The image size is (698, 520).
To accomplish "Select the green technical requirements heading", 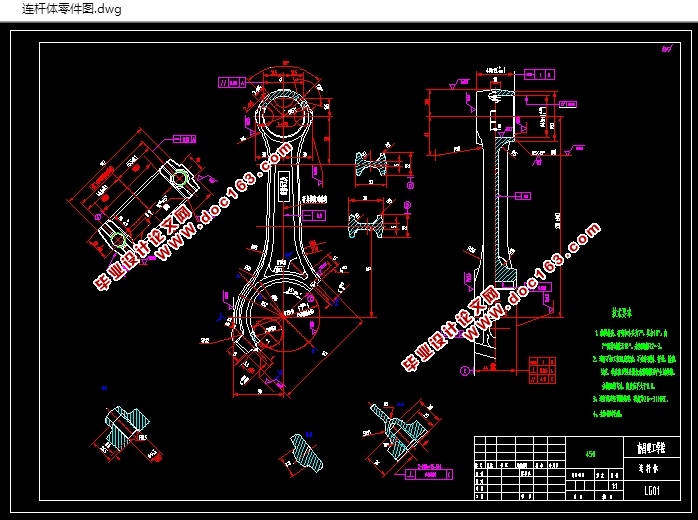I will [621, 313].
